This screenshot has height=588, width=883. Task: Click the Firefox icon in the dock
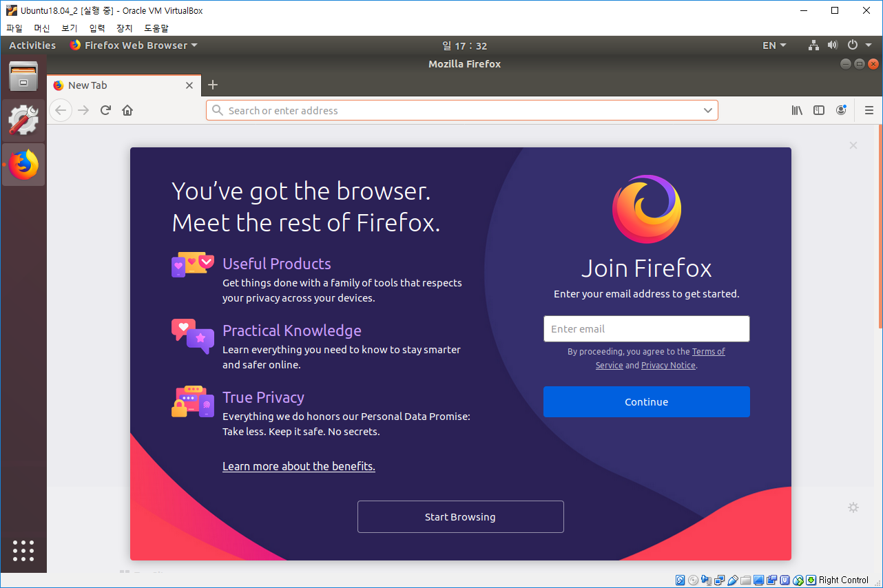(x=23, y=165)
